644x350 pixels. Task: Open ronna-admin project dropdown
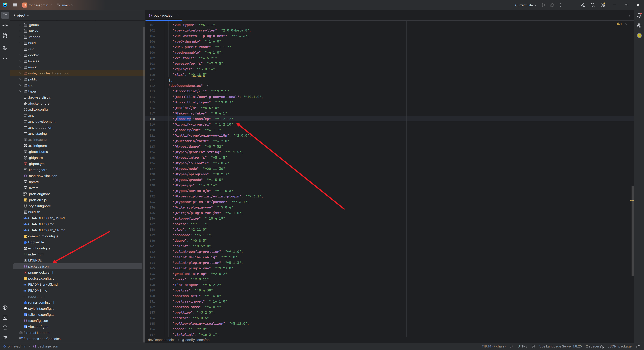37,5
